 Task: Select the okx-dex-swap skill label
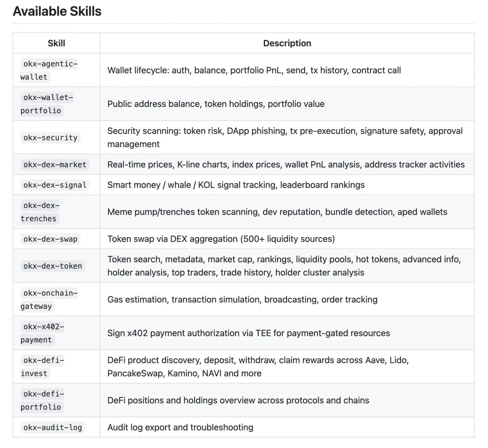50,239
